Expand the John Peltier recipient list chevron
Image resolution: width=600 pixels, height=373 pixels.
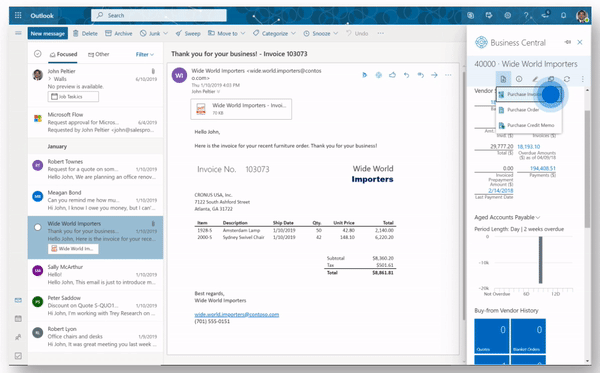tap(219, 92)
